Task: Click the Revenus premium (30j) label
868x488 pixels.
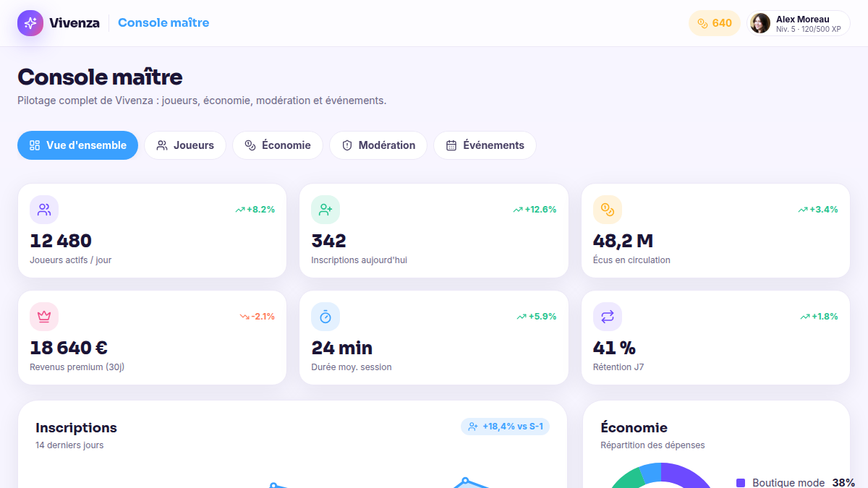Action: click(77, 367)
